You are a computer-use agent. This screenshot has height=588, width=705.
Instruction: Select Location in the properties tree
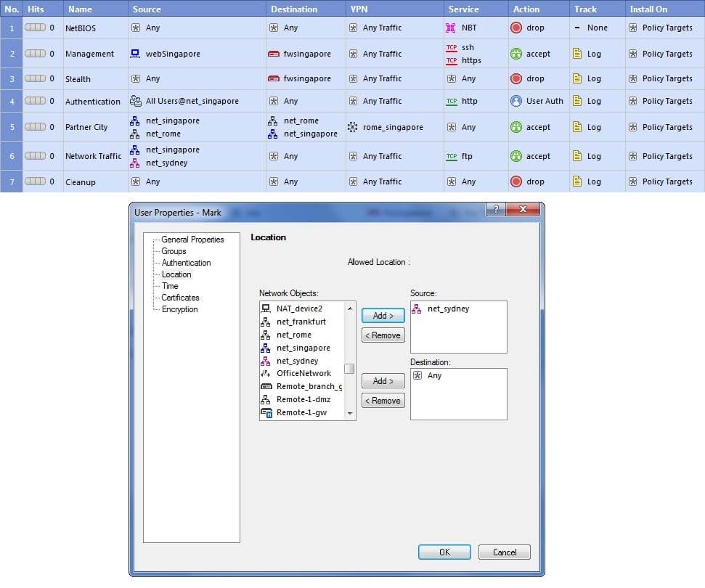coord(176,274)
